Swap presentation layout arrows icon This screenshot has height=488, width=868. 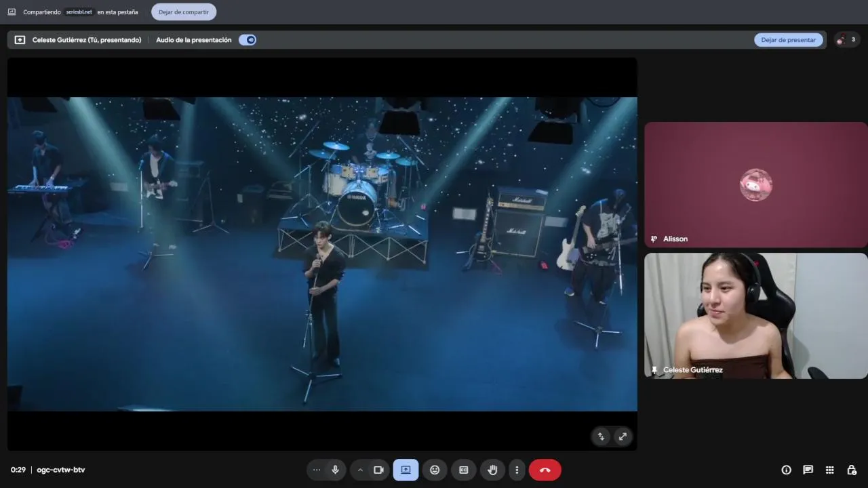point(601,436)
